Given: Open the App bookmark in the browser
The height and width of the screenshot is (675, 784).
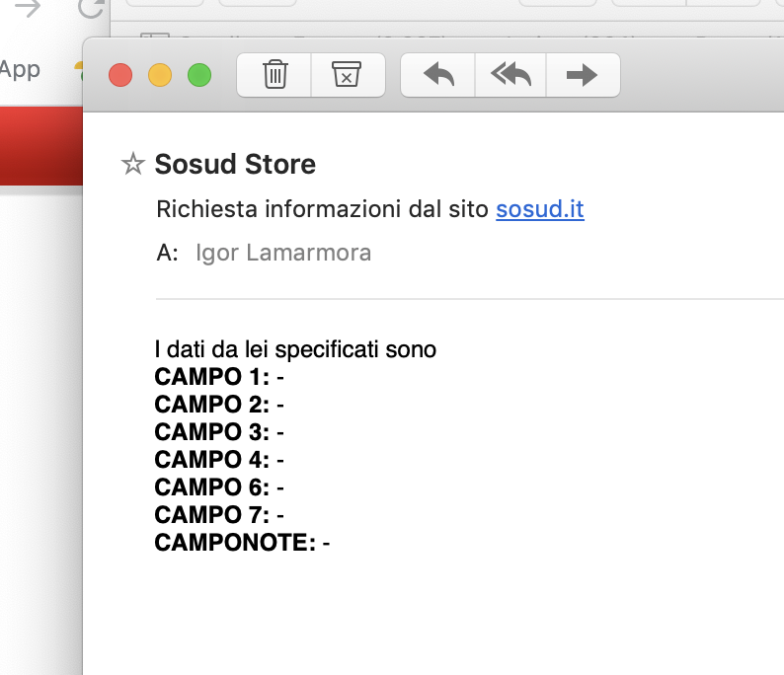Looking at the screenshot, I should pos(20,69).
